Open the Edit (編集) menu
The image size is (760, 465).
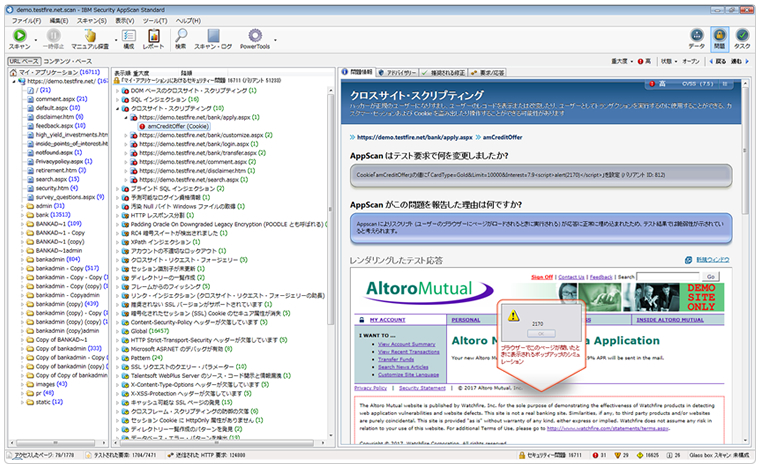click(x=59, y=21)
